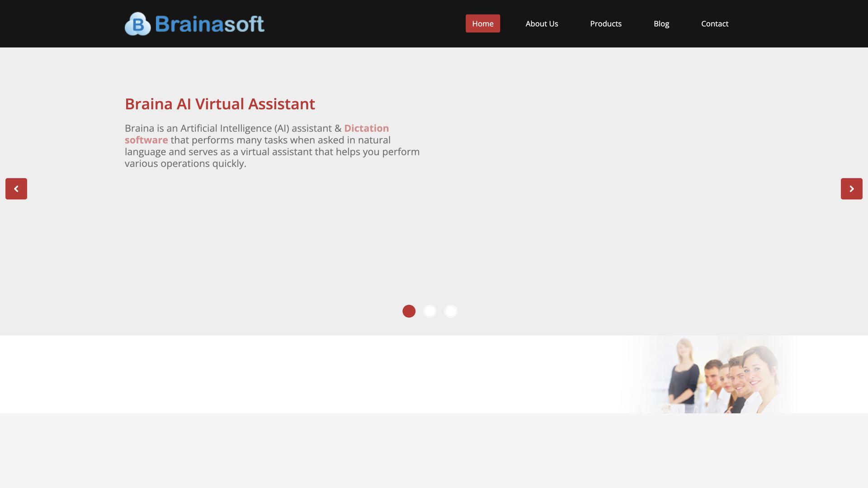Click the business team photo
The height and width of the screenshot is (488, 868).
710,375
